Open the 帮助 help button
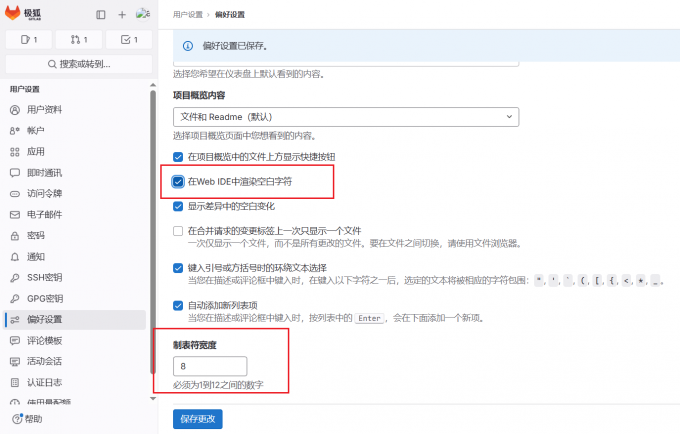This screenshot has width=680, height=434. (27, 419)
